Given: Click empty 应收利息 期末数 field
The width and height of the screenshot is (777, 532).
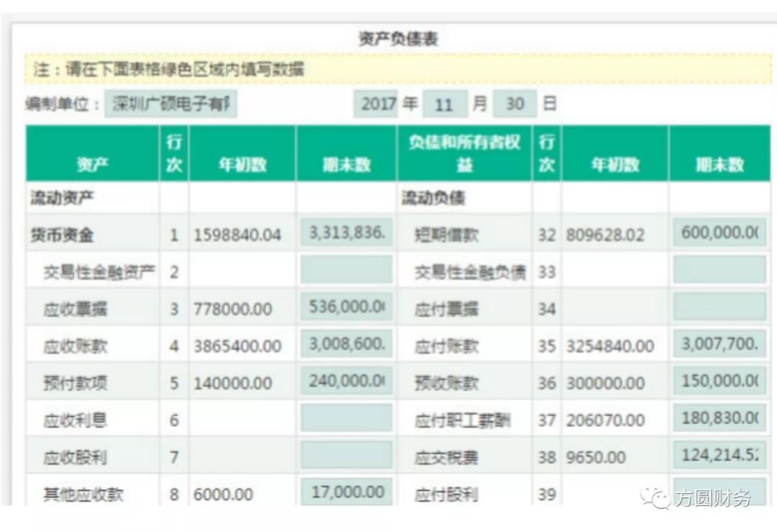Looking at the screenshot, I should (x=346, y=418).
